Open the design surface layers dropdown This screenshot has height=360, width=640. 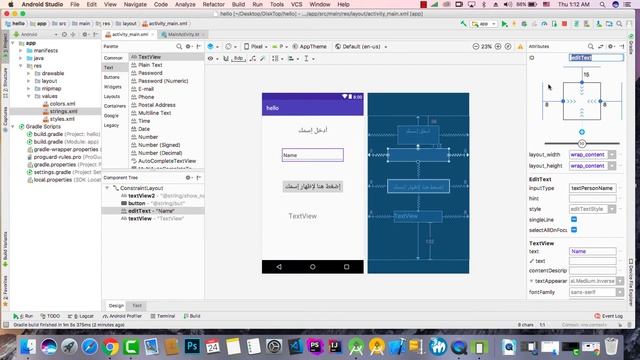[213, 47]
